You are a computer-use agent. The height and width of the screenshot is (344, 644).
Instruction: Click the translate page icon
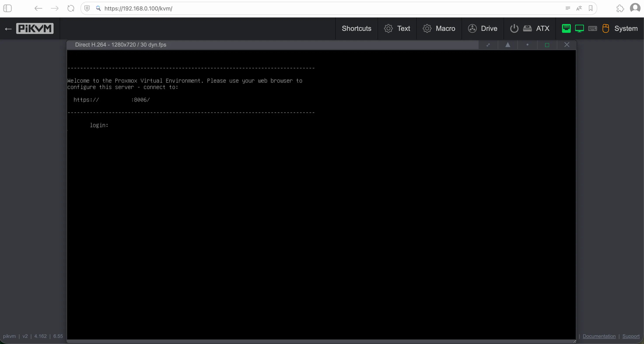click(x=579, y=8)
